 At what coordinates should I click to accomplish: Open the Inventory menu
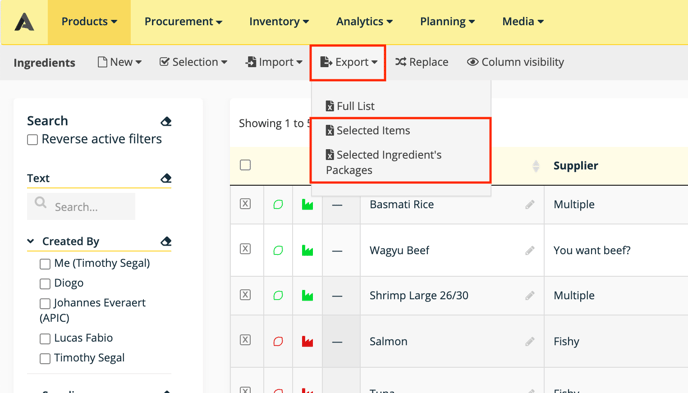279,21
